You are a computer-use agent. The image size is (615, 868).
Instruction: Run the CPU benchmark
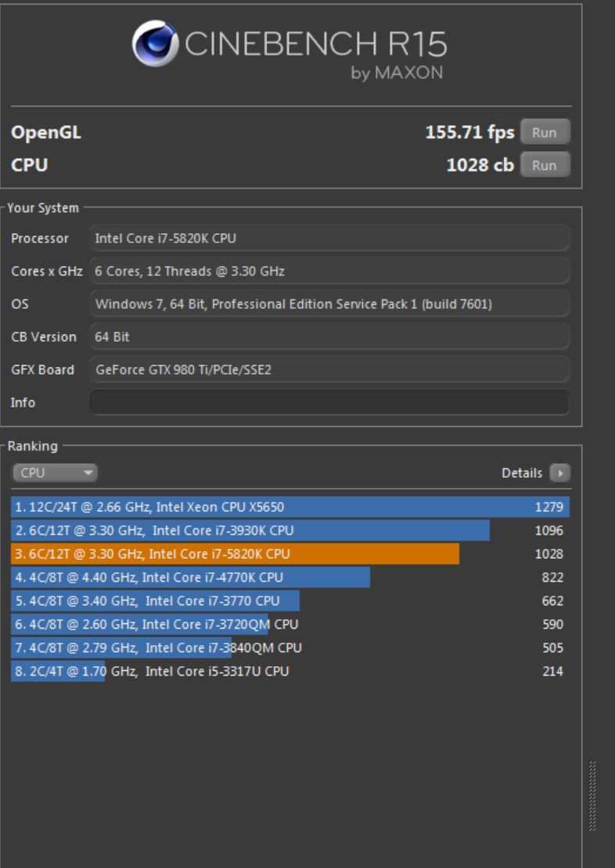(545, 165)
